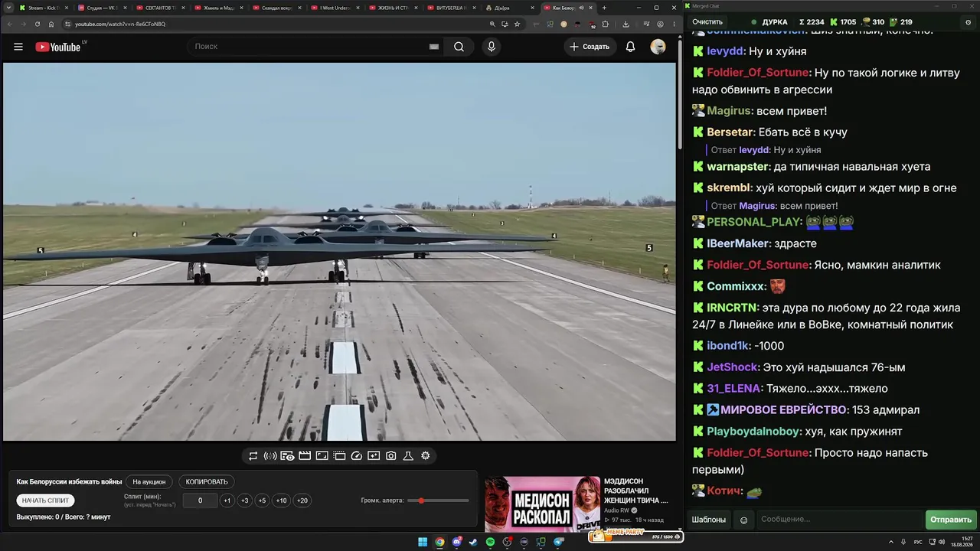Screen dimensions: 980x551
Task: Switch to the 'ВИТУБЕРША' tab
Action: pos(452,8)
